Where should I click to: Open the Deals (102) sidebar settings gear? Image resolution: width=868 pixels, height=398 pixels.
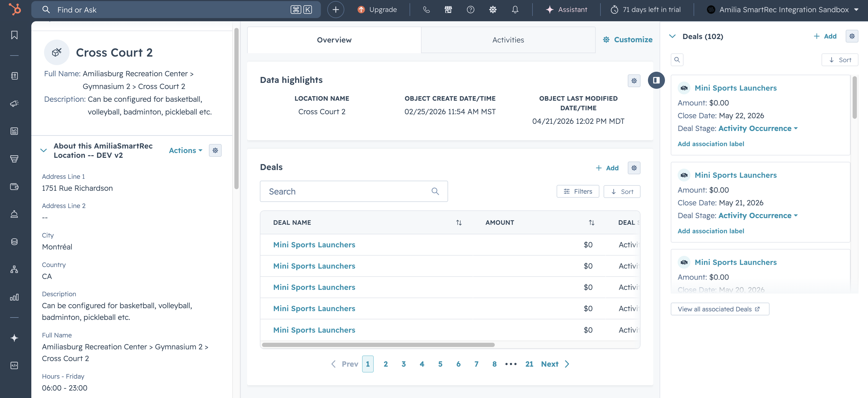pyautogui.click(x=852, y=36)
